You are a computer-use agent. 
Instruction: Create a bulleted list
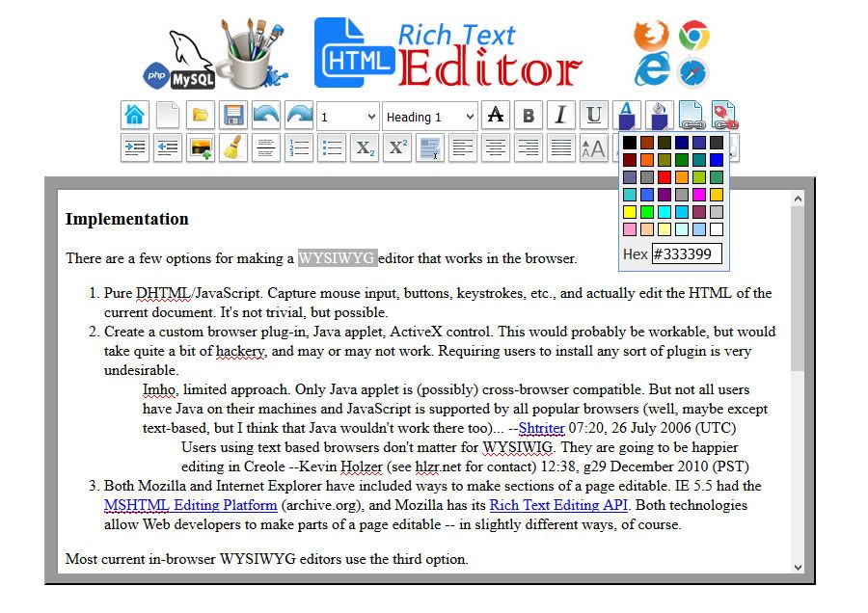[332, 147]
